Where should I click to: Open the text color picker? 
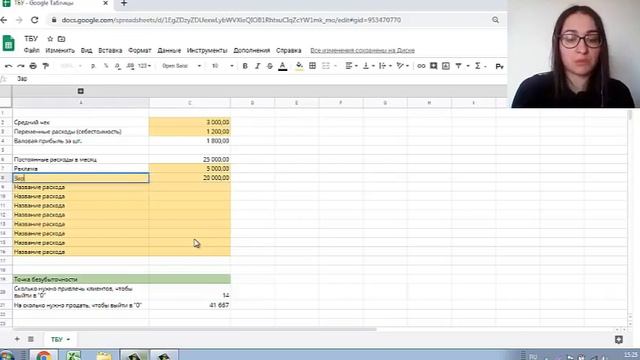point(282,66)
